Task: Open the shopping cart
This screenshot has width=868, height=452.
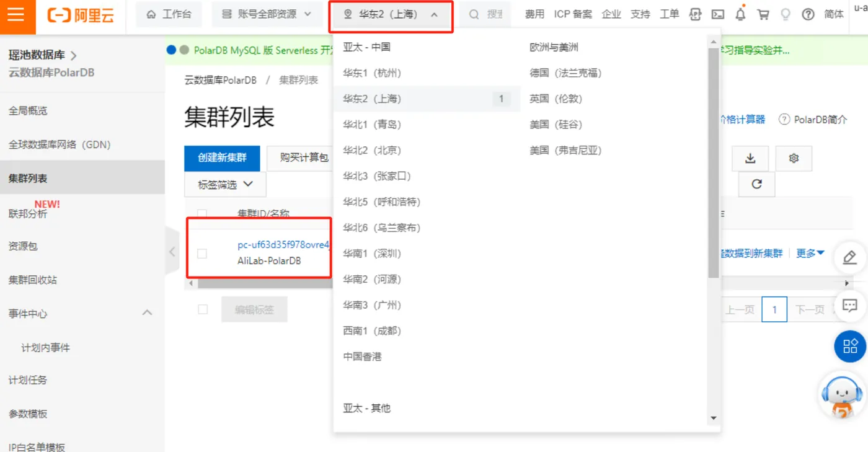Action: tap(763, 14)
